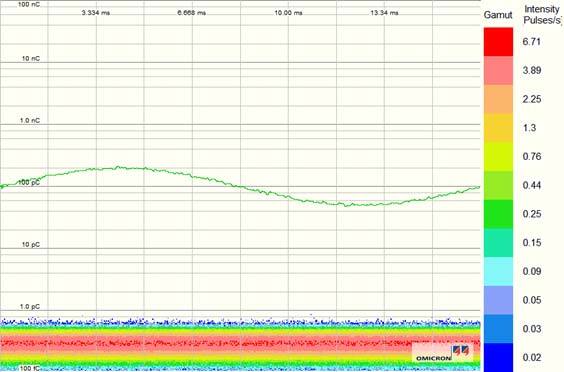
Task: Click the 0.02 intensity value
Action: point(532,358)
